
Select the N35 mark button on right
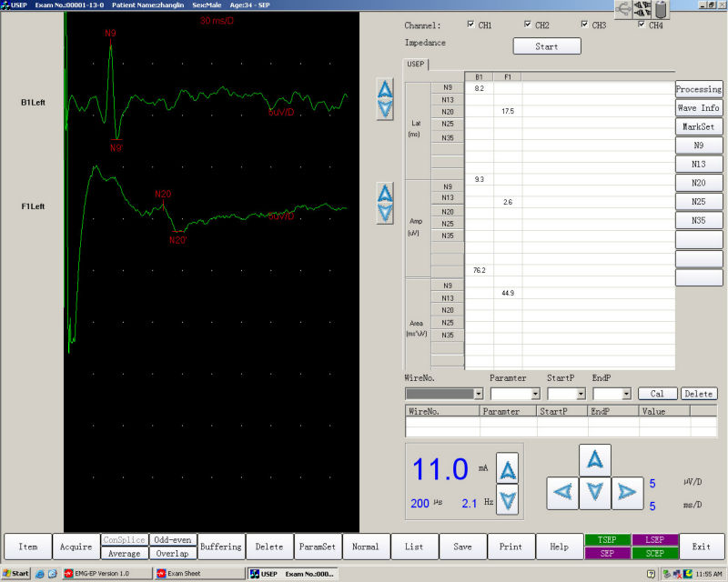pos(699,220)
